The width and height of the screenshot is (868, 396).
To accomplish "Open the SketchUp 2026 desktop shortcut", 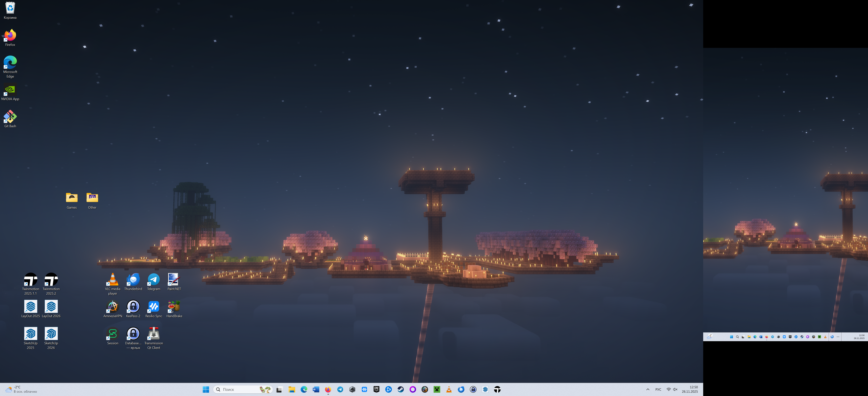I will (51, 334).
